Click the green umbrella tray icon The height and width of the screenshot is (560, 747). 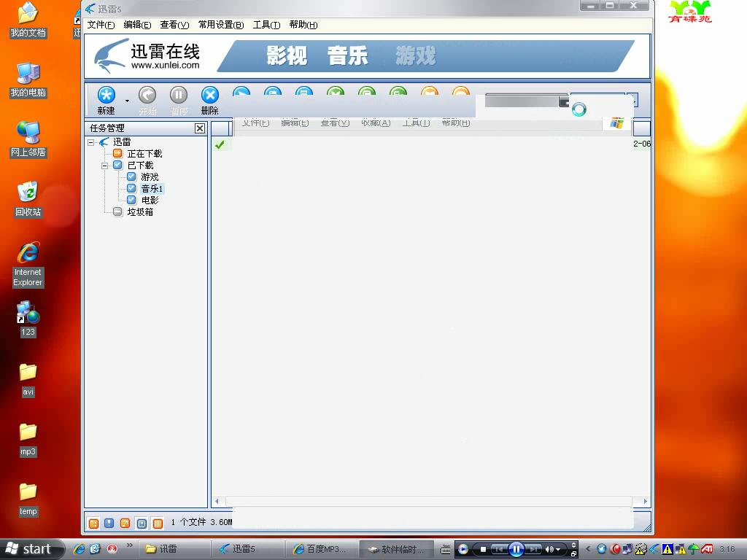click(x=694, y=549)
